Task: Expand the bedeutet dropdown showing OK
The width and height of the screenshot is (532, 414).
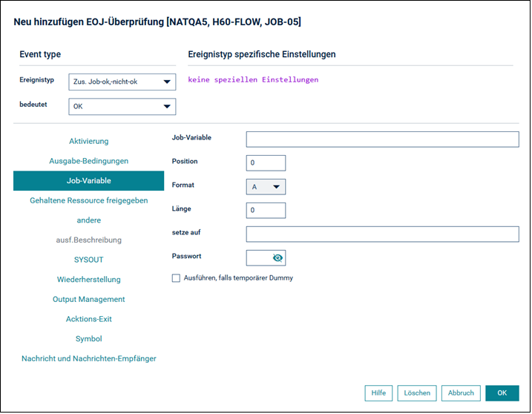Action: pyautogui.click(x=122, y=107)
